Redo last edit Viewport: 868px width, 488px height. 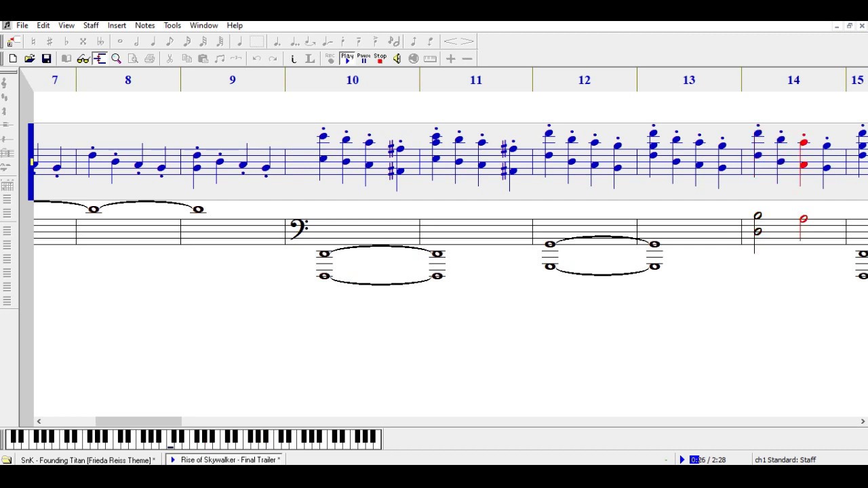[x=273, y=59]
